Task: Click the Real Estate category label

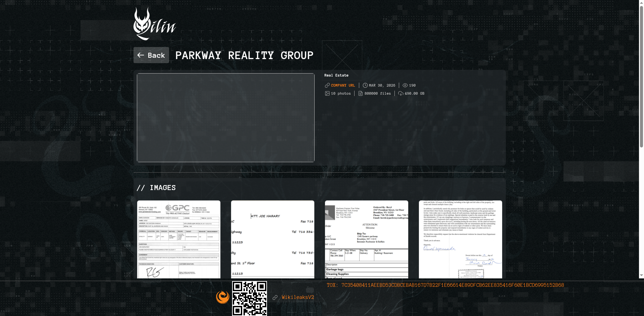Action: click(336, 75)
